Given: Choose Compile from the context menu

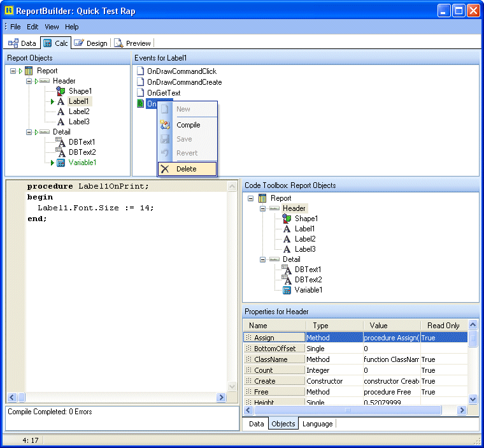Looking at the screenshot, I should 189,125.
